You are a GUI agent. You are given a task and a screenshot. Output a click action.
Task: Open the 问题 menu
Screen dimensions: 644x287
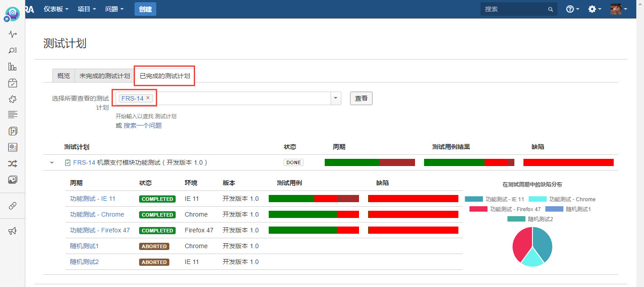point(114,9)
